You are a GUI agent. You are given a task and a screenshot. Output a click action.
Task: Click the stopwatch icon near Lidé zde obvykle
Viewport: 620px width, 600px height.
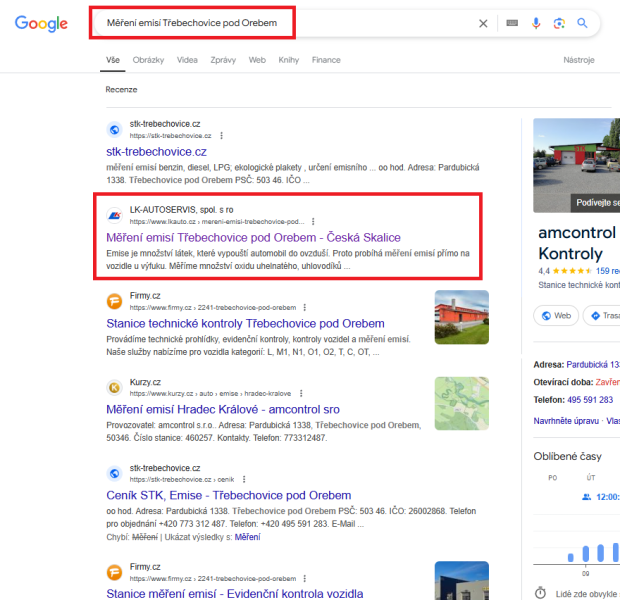[x=540, y=593]
